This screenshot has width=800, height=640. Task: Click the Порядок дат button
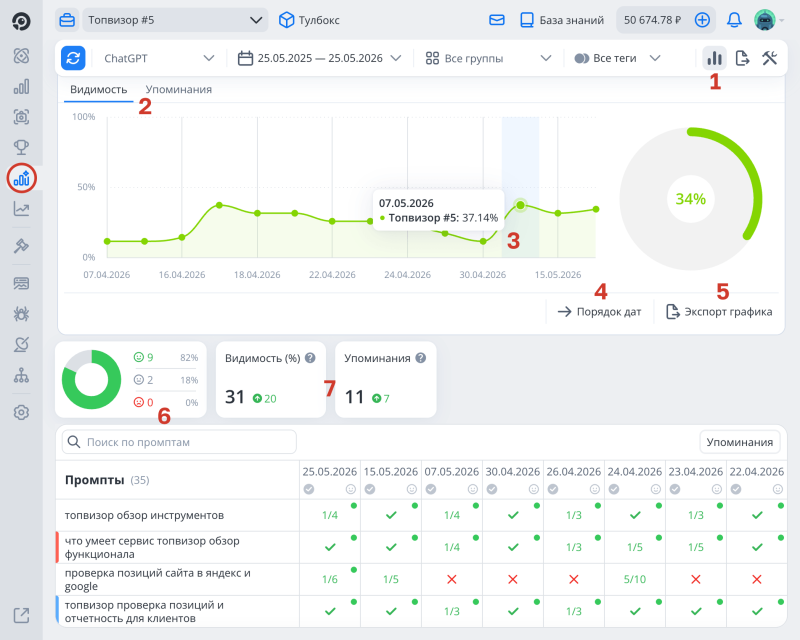599,311
